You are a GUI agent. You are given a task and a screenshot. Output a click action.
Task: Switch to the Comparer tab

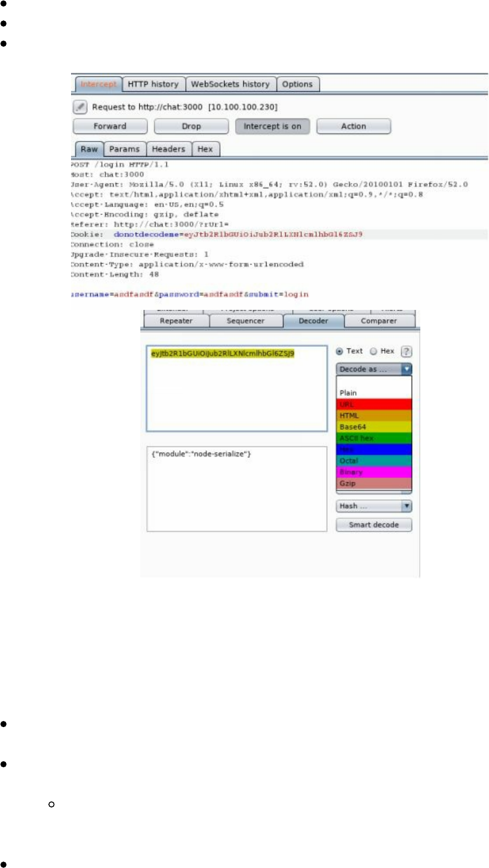pos(379,321)
